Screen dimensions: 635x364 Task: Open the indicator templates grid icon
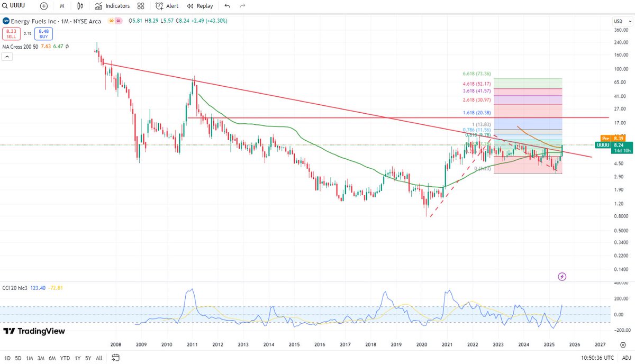click(141, 6)
